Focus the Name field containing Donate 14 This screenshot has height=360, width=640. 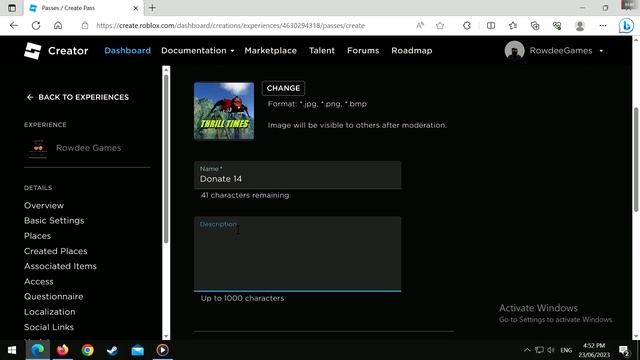[298, 175]
